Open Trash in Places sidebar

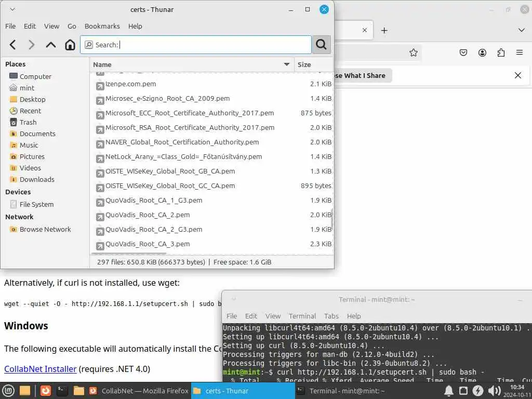point(28,122)
